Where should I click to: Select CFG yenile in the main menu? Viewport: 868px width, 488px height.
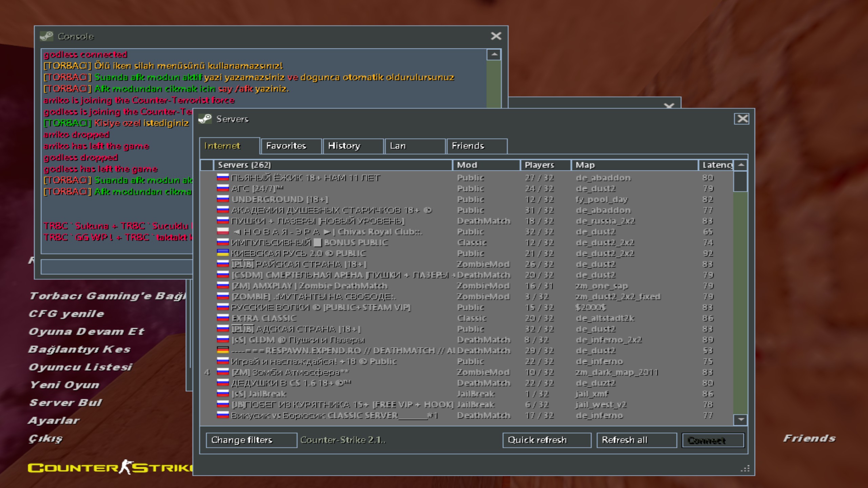click(66, 314)
